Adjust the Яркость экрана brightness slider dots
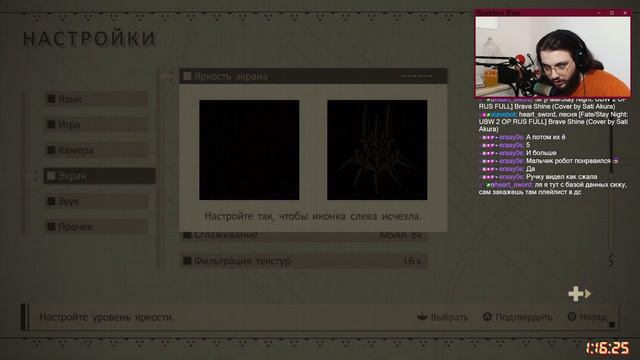This screenshot has height=360, width=640. click(416, 76)
